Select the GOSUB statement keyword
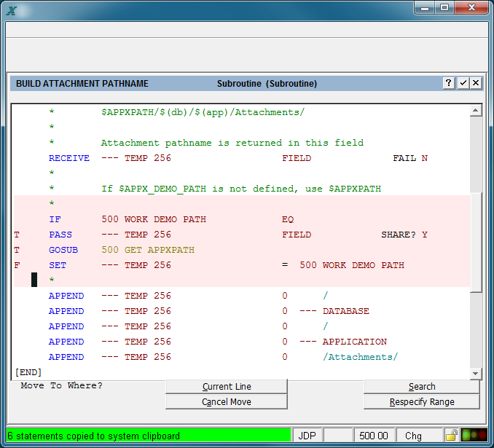494x448 pixels. pos(63,250)
